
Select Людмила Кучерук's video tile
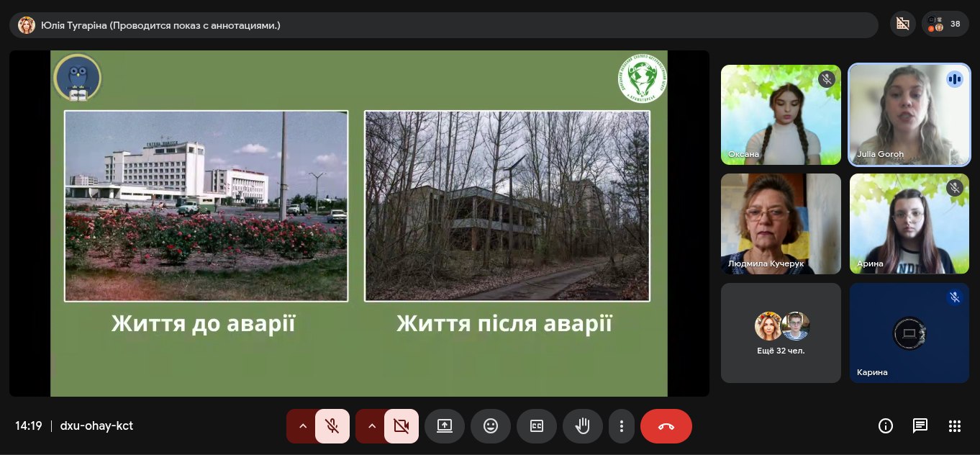pos(781,224)
